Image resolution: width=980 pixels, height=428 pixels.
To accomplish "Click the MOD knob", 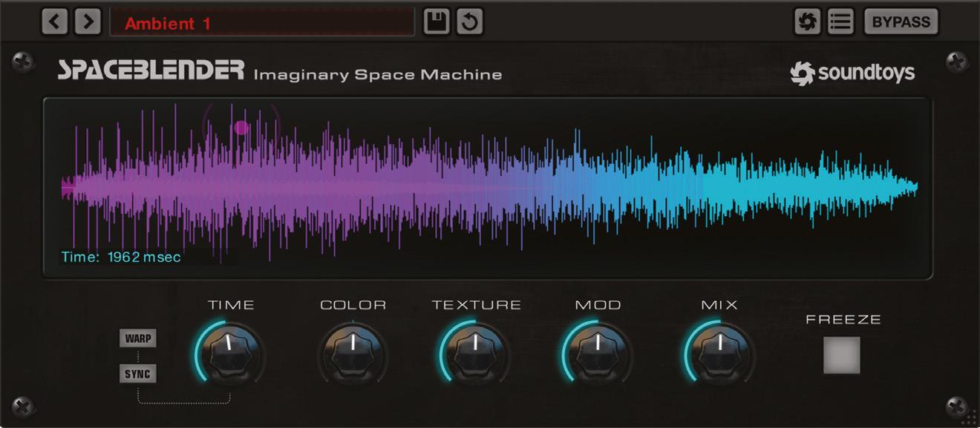I will click(597, 354).
